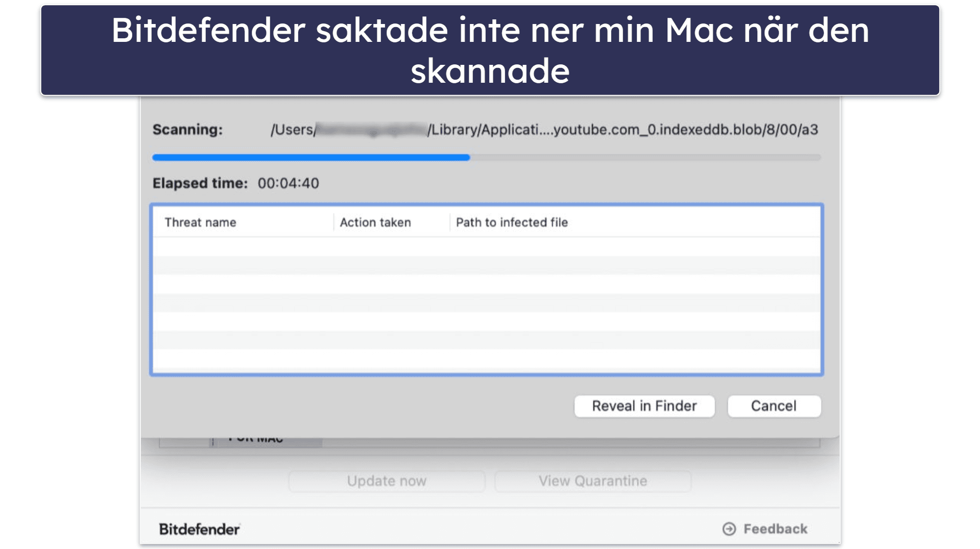
Task: Open View Quarantine button
Action: click(592, 481)
